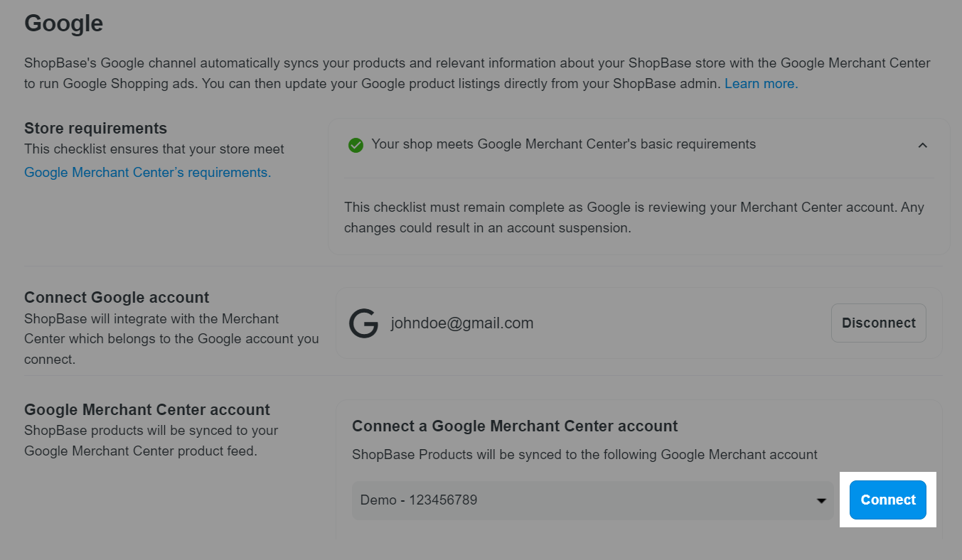
Task: Click the Google page heading
Action: click(x=63, y=23)
